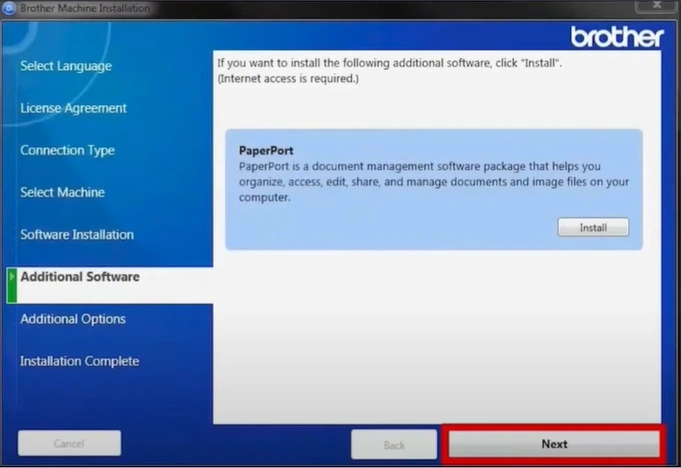This screenshot has height=468, width=681.
Task: Click the Internet access is required note
Action: pyautogui.click(x=287, y=77)
